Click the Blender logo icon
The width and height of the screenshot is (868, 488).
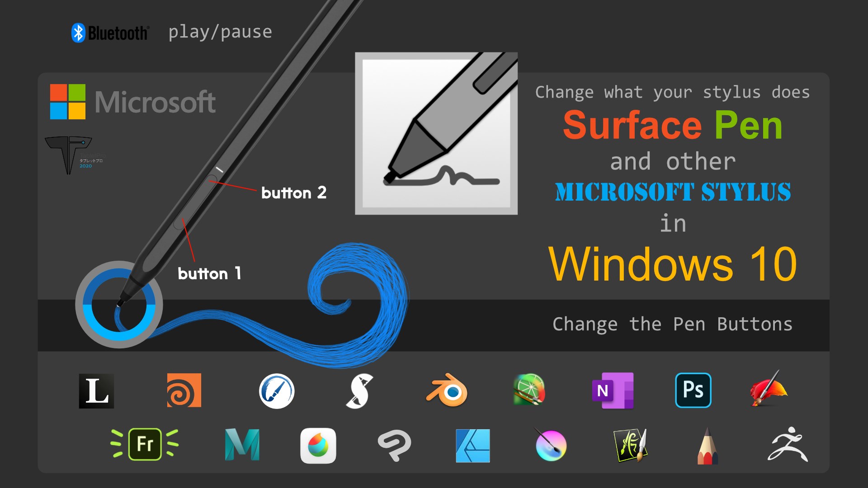coord(447,391)
